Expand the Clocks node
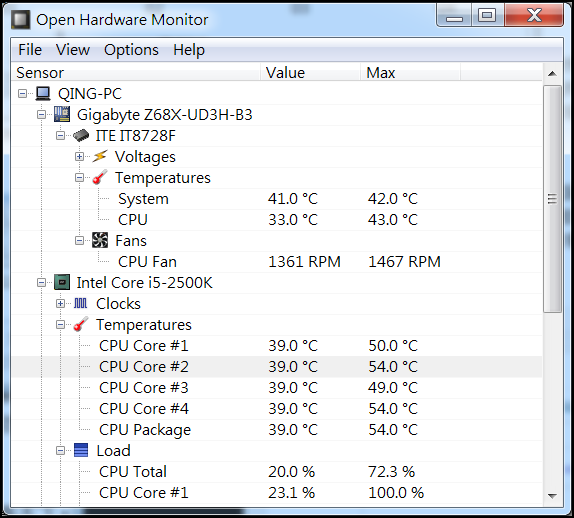Image resolution: width=574 pixels, height=518 pixels. pyautogui.click(x=60, y=303)
